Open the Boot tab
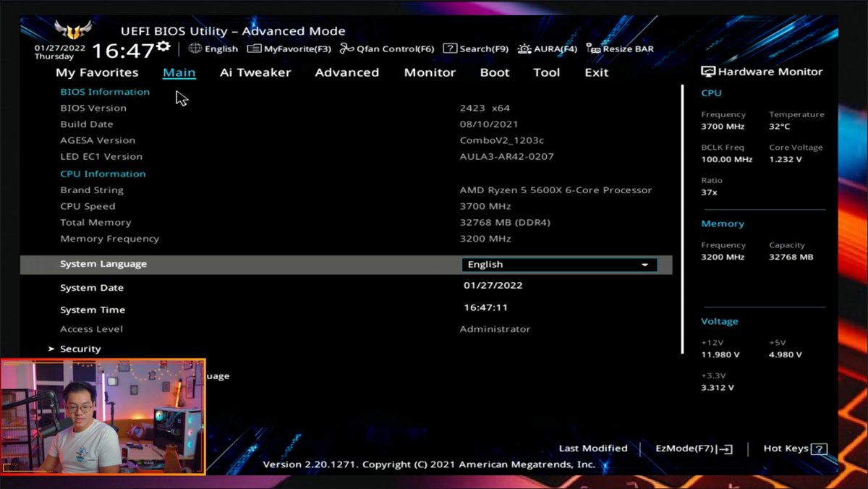 [495, 72]
